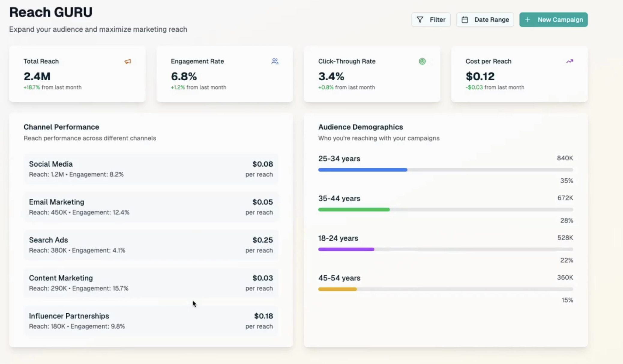Click the funnel icon in the Filter button
Image resolution: width=623 pixels, height=364 pixels.
[x=420, y=19]
